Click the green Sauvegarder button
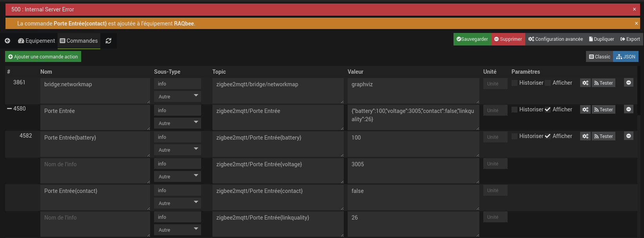 coord(472,39)
